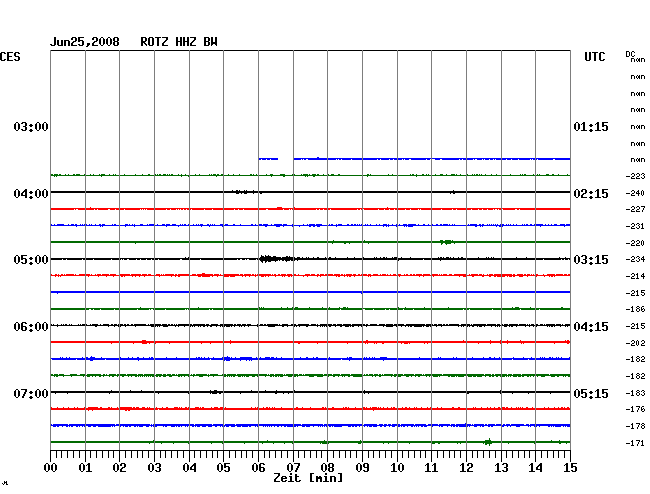Click the 05:00 local time label
The width and height of the screenshot is (650, 494).
pos(31,260)
